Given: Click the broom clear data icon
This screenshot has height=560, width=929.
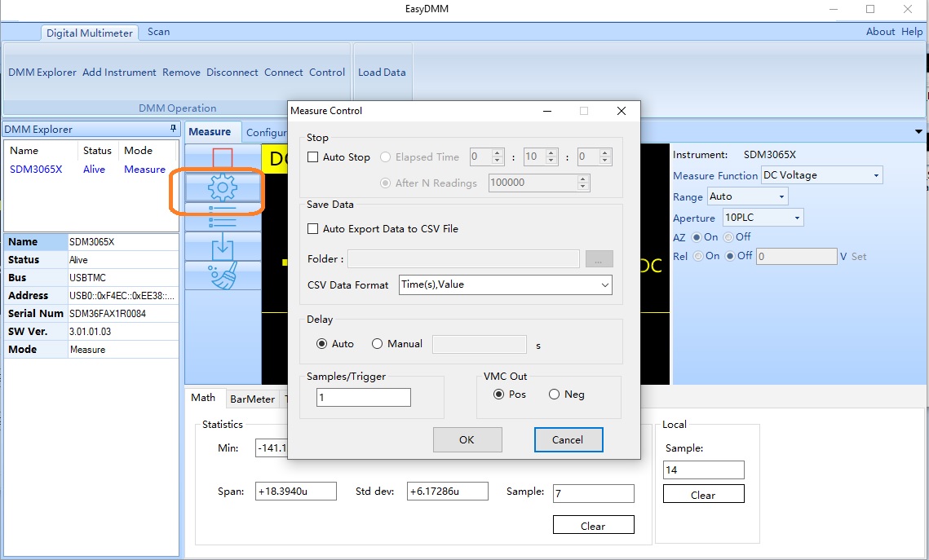Looking at the screenshot, I should coord(223,276).
